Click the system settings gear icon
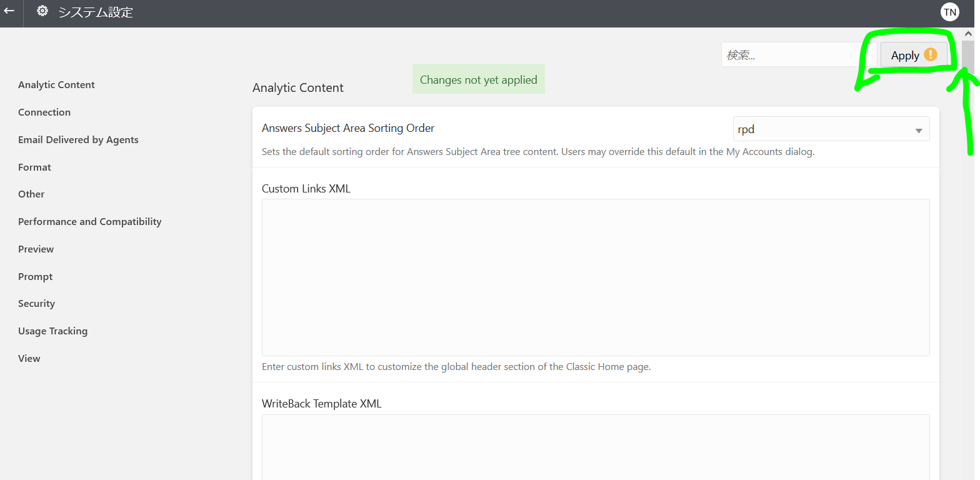Image resolution: width=980 pixels, height=480 pixels. pos(42,11)
